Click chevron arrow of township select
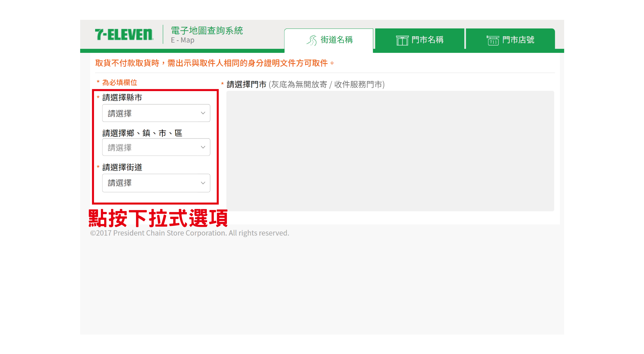The image size is (644, 354). (203, 147)
